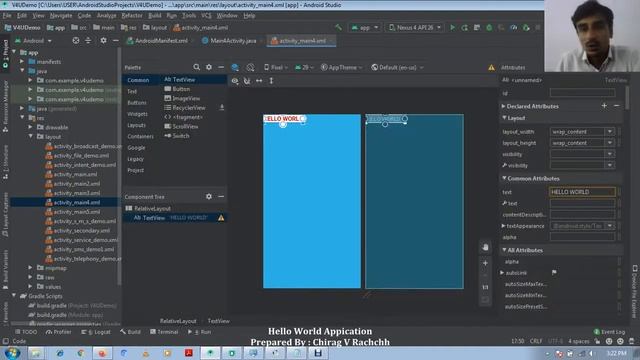Screen dimensions: 640x360
Task: Click the magnet autoconnect icon
Action: 247,81
